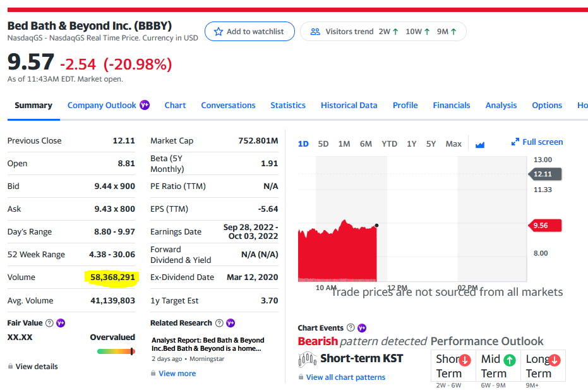The width and height of the screenshot is (588, 390).
Task: Select the YTD chart range
Action: (x=389, y=143)
